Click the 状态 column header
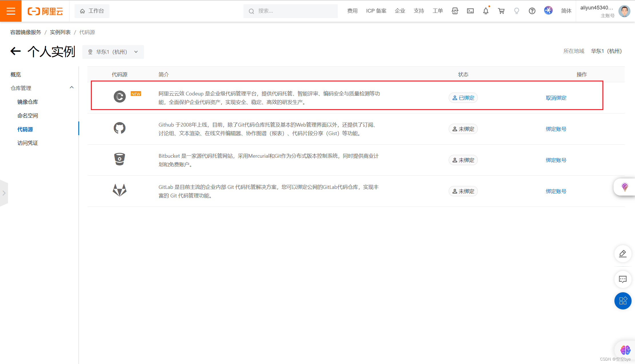 pyautogui.click(x=463, y=75)
